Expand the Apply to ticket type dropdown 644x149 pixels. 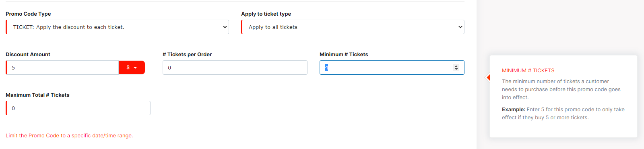coord(353,27)
